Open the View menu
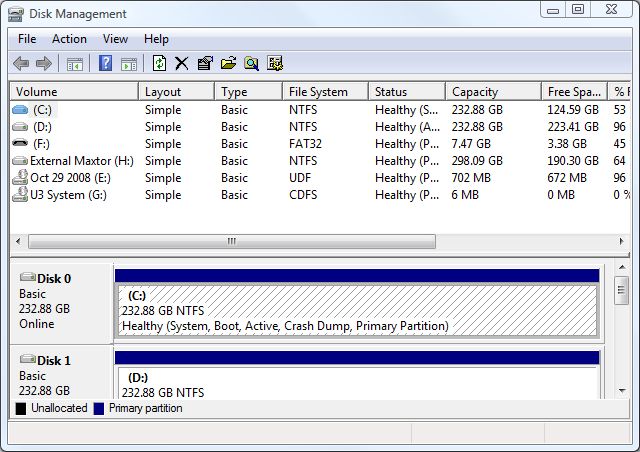This screenshot has width=640, height=452. click(115, 39)
